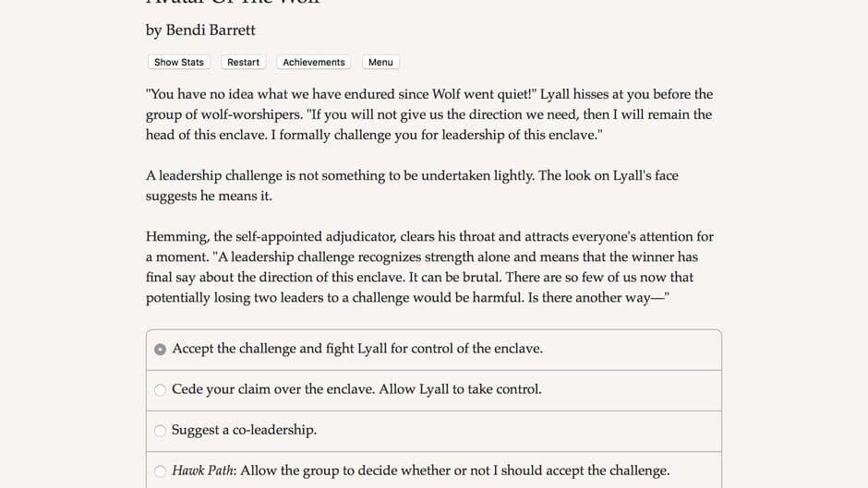The width and height of the screenshot is (868, 488).
Task: Click the 'not something to be undertaken lightly' paragraph
Action: tap(412, 185)
